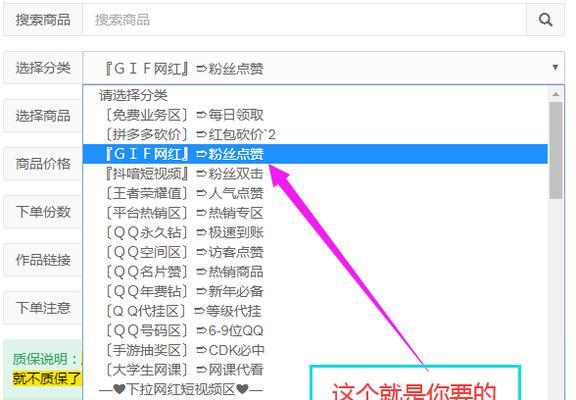Choose QQ空间区 访客点赞 option
This screenshot has height=400, width=576.
pyautogui.click(x=315, y=252)
